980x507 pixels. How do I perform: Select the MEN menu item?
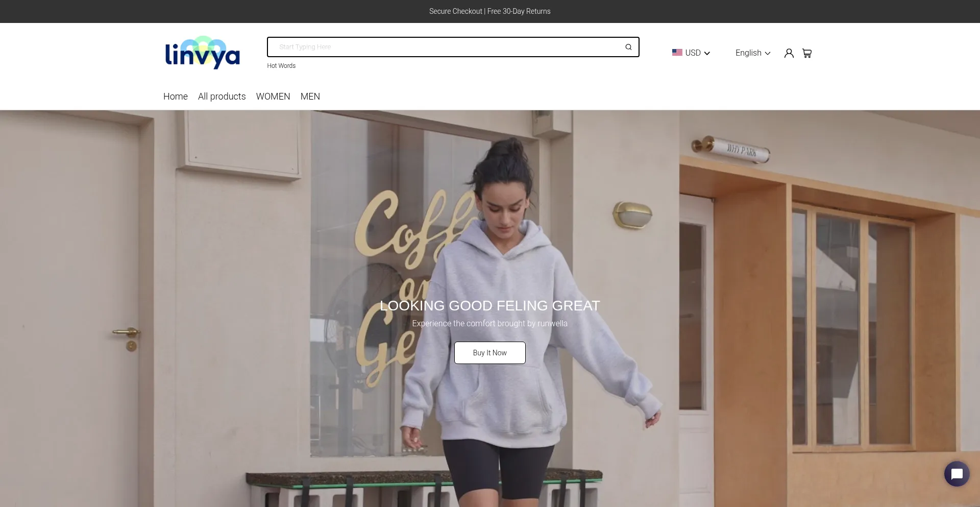(x=310, y=96)
